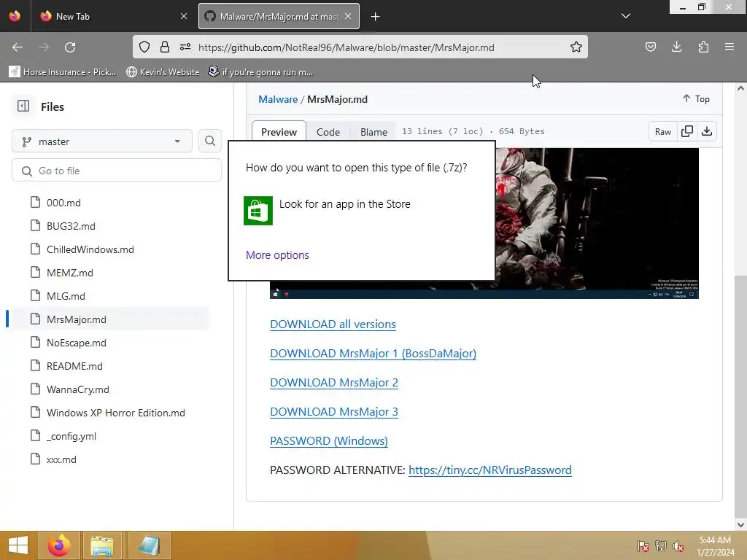The height and width of the screenshot is (560, 747).
Task: Open muted volume tray icon
Action: (678, 545)
